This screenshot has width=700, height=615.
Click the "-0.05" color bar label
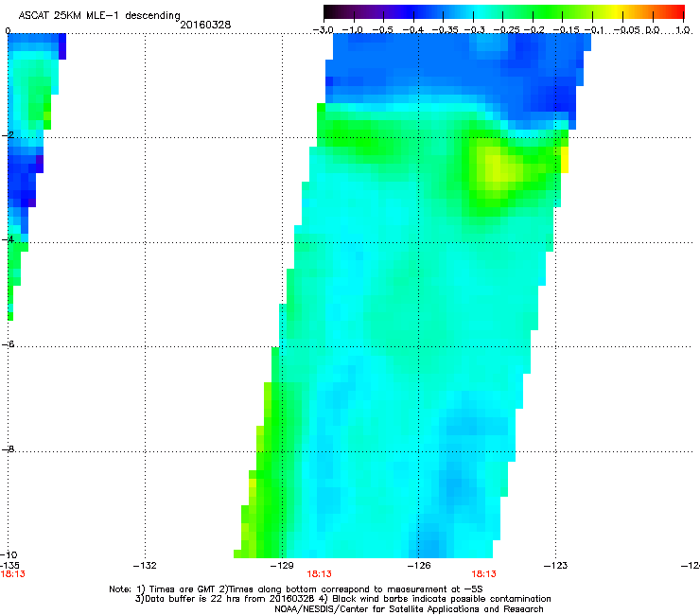627,30
